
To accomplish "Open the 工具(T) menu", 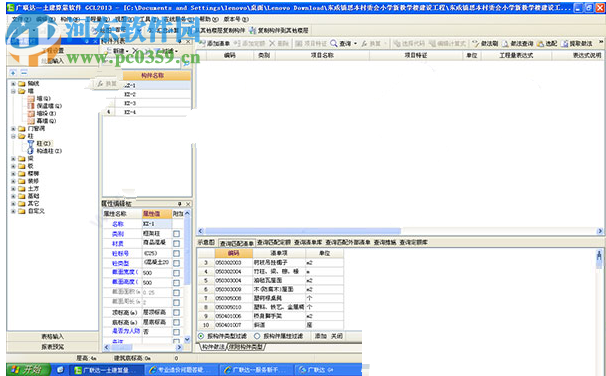I will (149, 19).
